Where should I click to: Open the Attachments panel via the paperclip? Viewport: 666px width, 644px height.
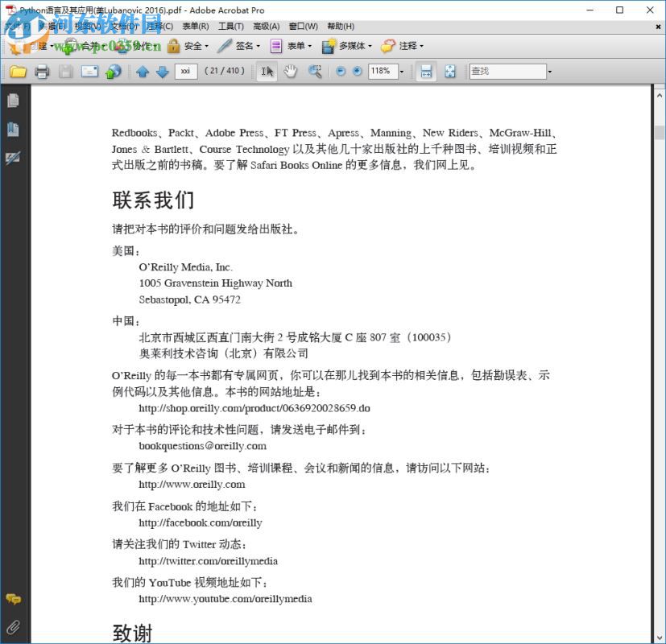[x=13, y=627]
